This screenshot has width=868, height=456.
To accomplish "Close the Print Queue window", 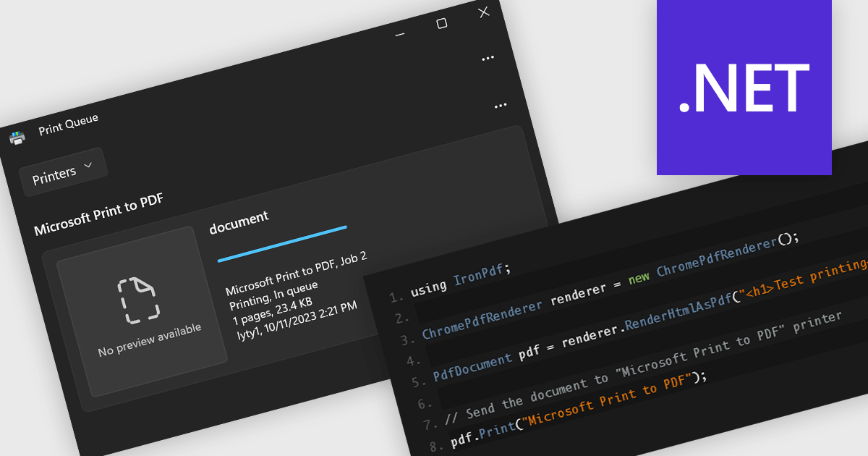I will tap(484, 12).
